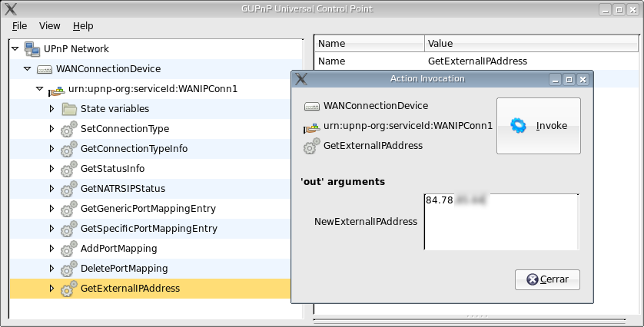
Task: Select WANConnectionDevice in the tree
Action: point(108,69)
